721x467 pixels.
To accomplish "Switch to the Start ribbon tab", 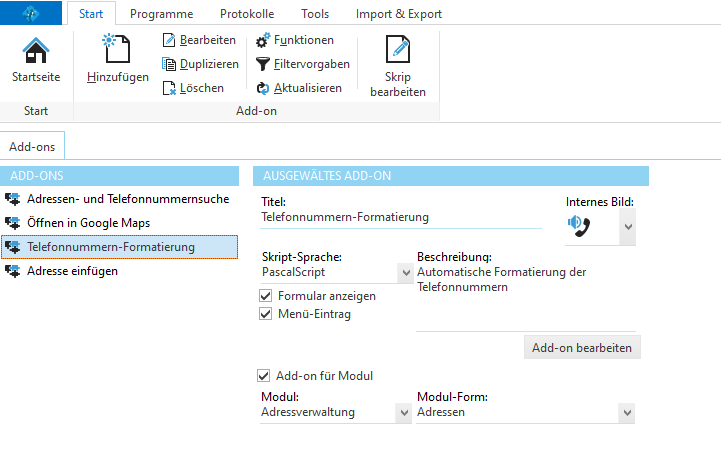I will (x=91, y=14).
